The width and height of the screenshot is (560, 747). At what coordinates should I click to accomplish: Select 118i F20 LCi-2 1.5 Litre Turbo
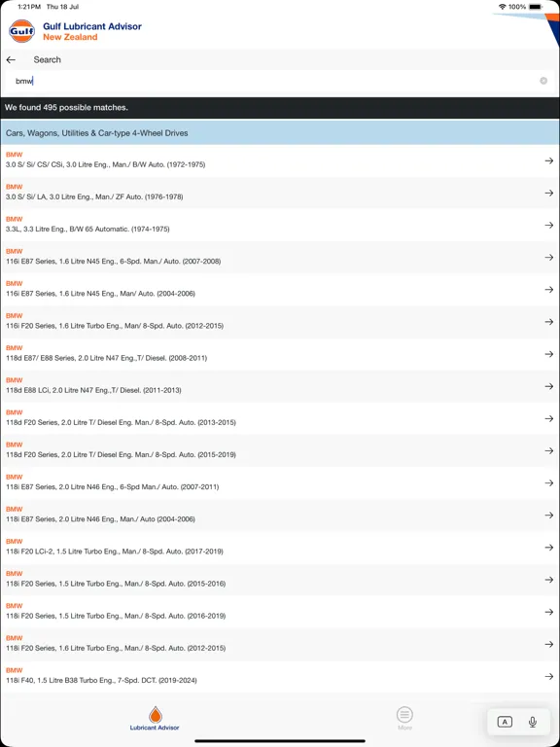pyautogui.click(x=280, y=548)
